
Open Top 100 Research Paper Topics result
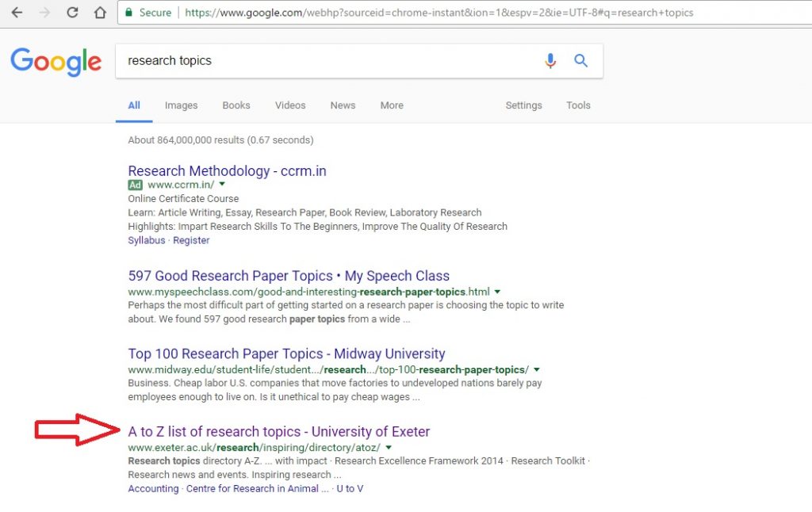point(286,353)
